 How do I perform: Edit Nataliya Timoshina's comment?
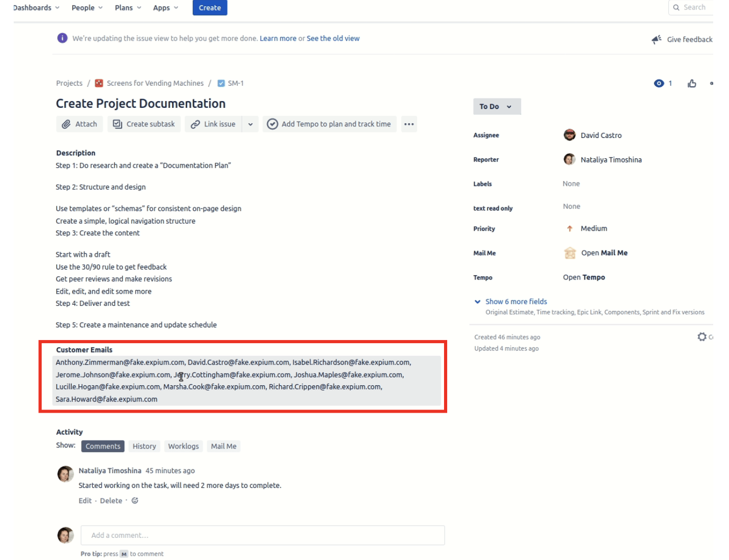tap(85, 501)
